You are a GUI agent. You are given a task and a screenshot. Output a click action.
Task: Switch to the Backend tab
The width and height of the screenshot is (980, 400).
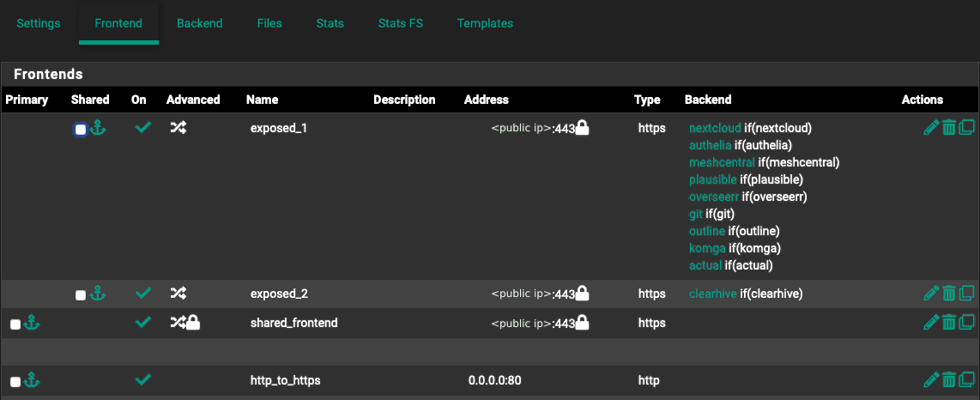pos(200,23)
